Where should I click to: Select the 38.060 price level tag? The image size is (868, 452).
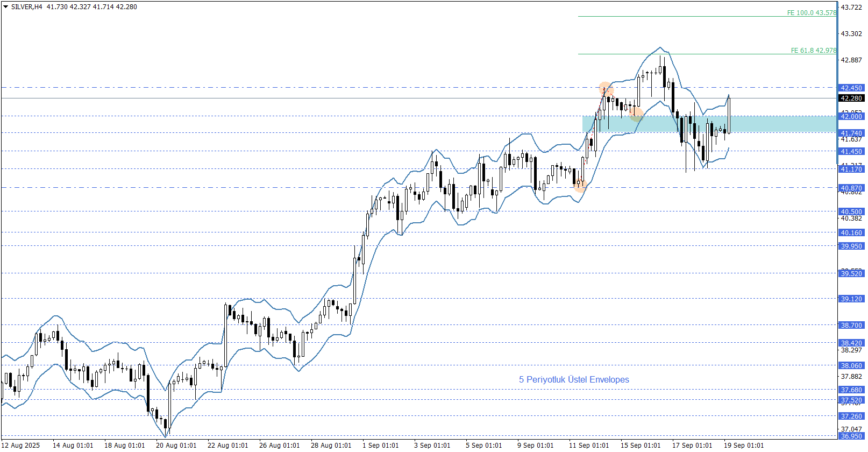pos(851,365)
